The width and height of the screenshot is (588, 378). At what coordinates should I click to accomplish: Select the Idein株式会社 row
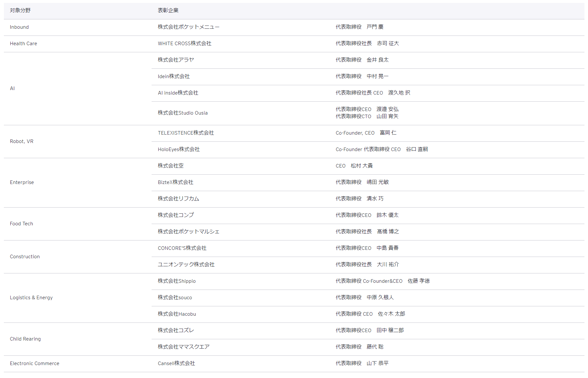tap(174, 77)
